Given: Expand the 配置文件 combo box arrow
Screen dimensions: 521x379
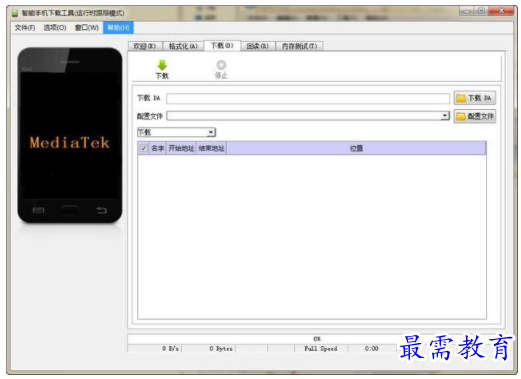Looking at the screenshot, I should tap(445, 116).
